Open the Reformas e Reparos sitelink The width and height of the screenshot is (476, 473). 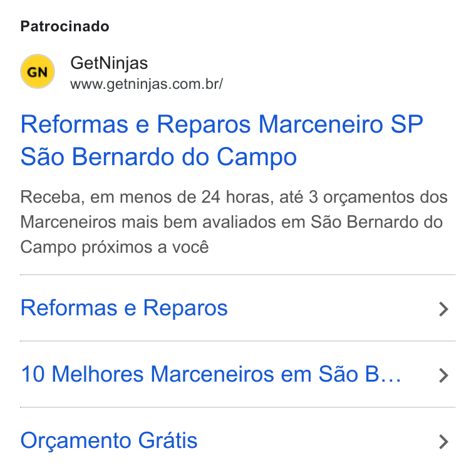[x=238, y=308]
